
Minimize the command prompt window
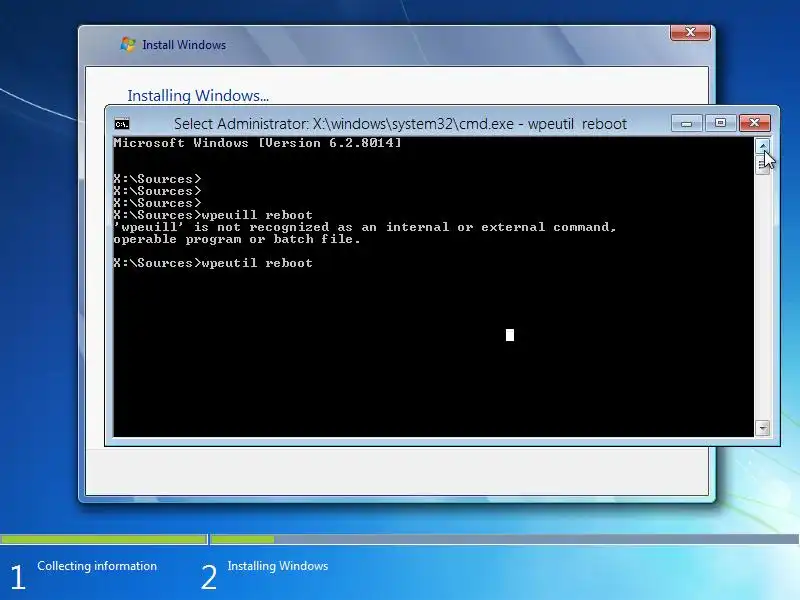pos(686,123)
